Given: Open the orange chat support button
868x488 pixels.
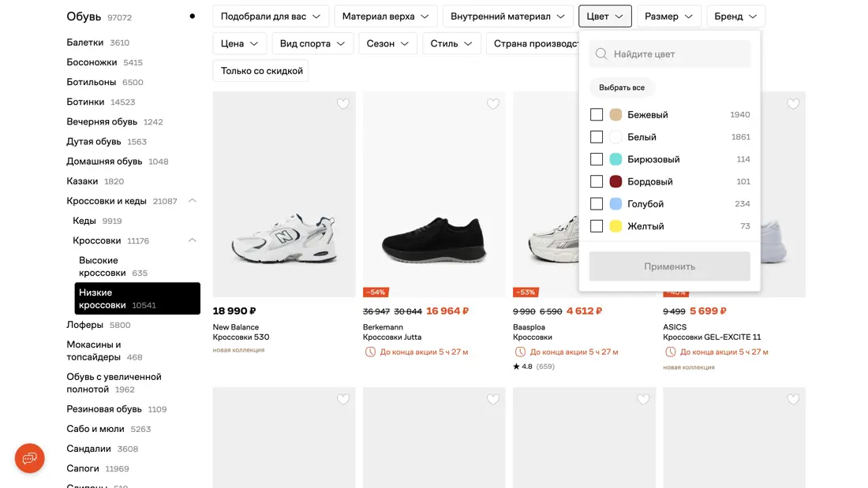Looking at the screenshot, I should 30,458.
